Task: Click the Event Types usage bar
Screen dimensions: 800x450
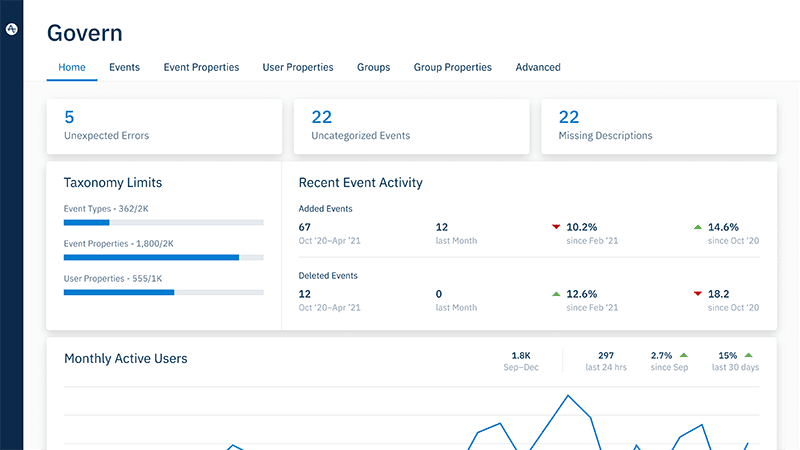Action: [x=164, y=222]
